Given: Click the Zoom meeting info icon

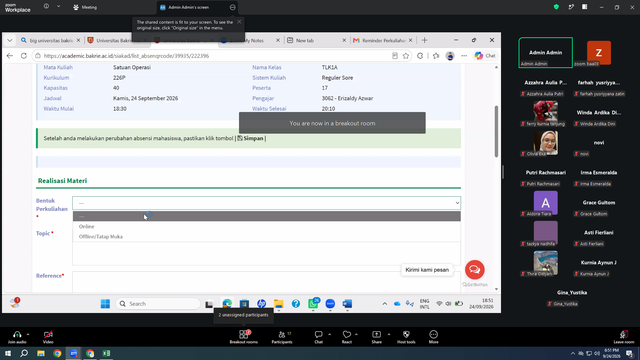Looking at the screenshot, I should (x=46, y=7).
